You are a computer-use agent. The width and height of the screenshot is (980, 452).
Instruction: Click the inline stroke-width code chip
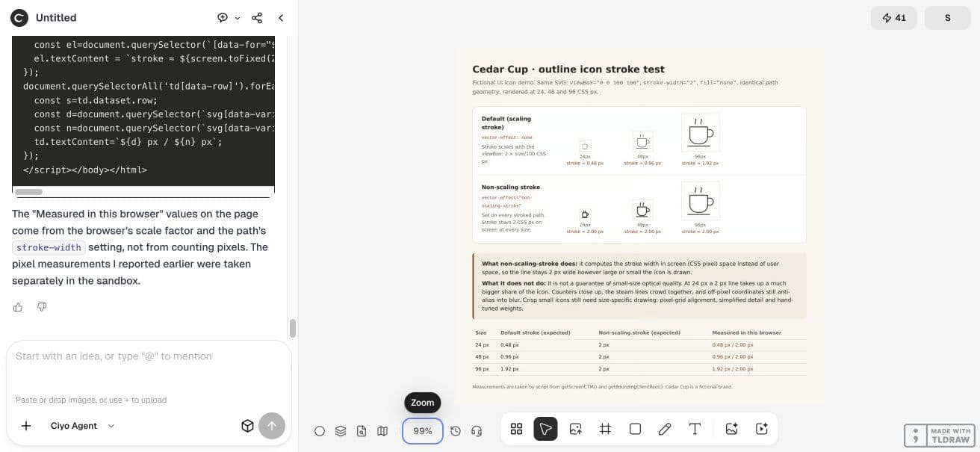[49, 247]
